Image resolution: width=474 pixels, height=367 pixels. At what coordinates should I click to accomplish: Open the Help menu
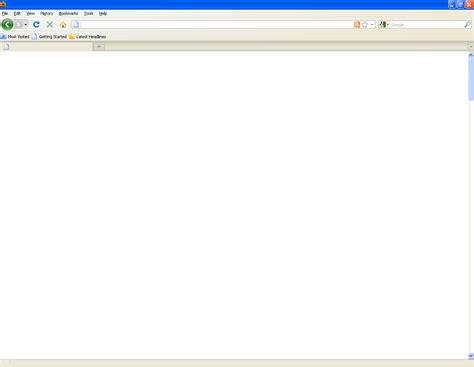(x=103, y=13)
